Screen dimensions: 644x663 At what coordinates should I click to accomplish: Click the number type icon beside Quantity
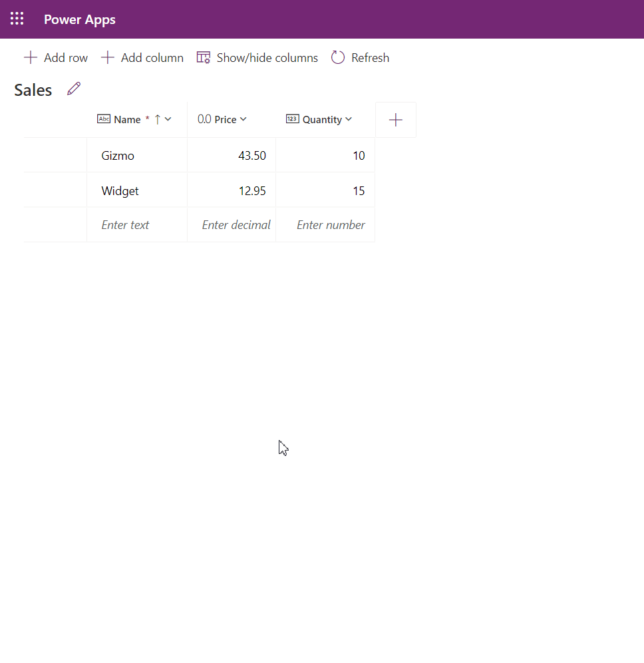(292, 119)
